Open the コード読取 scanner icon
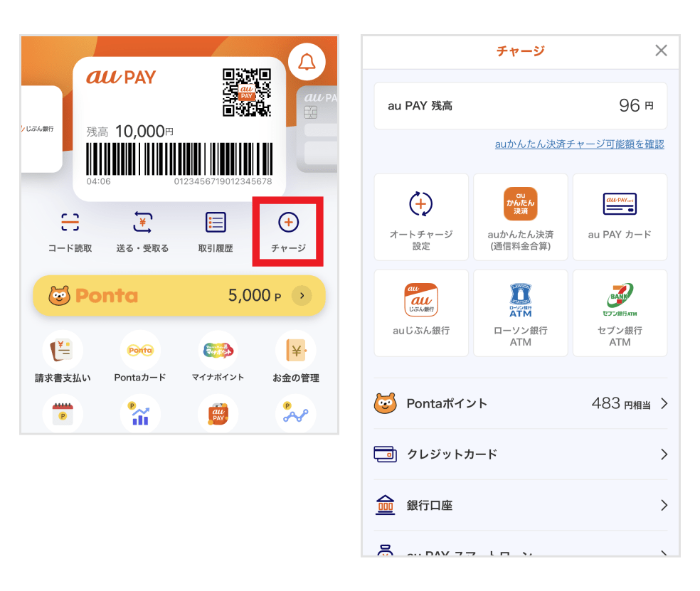The height and width of the screenshot is (591, 700). (70, 223)
